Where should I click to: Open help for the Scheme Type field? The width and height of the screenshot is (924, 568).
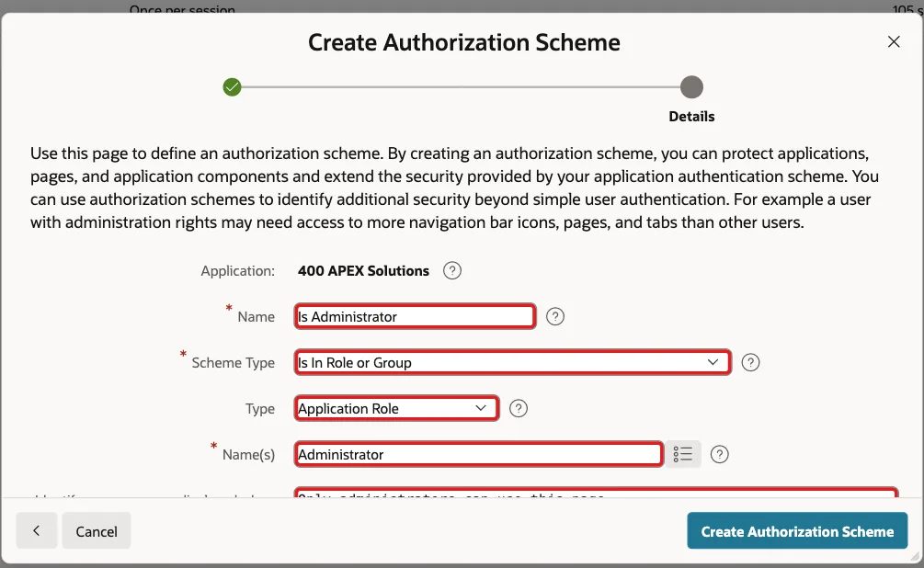(750, 362)
